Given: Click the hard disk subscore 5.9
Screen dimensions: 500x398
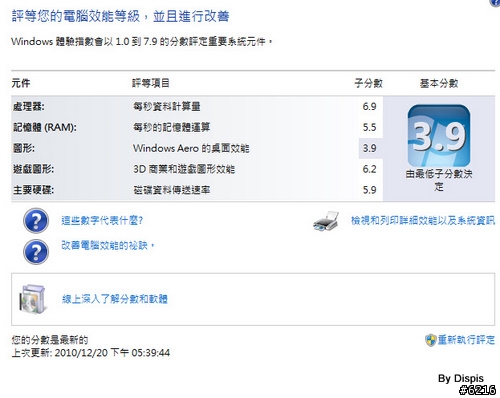Looking at the screenshot, I should 369,190.
